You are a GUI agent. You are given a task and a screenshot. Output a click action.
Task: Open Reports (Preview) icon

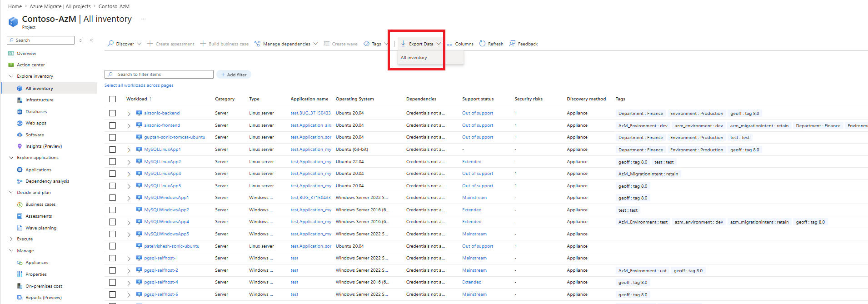(20, 298)
